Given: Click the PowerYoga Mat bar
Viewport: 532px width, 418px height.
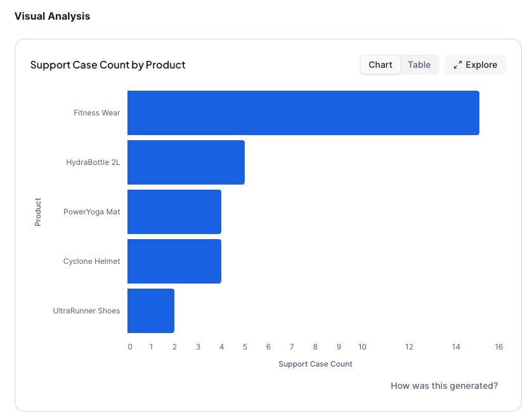Looking at the screenshot, I should pos(174,212).
